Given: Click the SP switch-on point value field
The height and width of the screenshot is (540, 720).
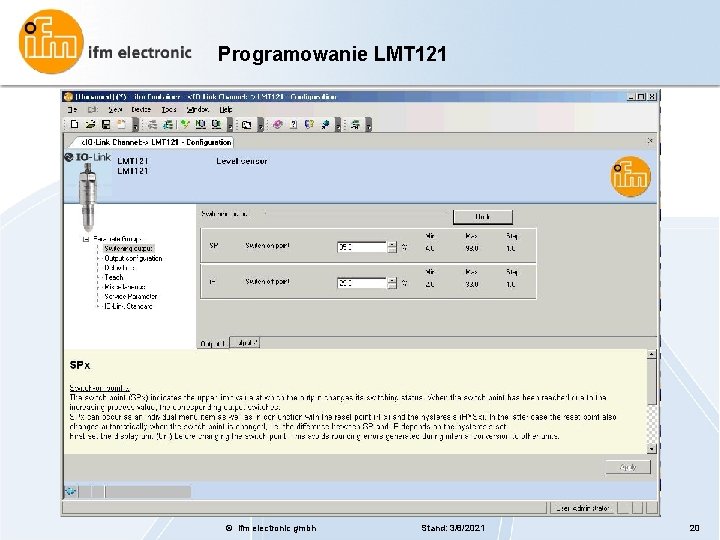Looking at the screenshot, I should pos(361,247).
